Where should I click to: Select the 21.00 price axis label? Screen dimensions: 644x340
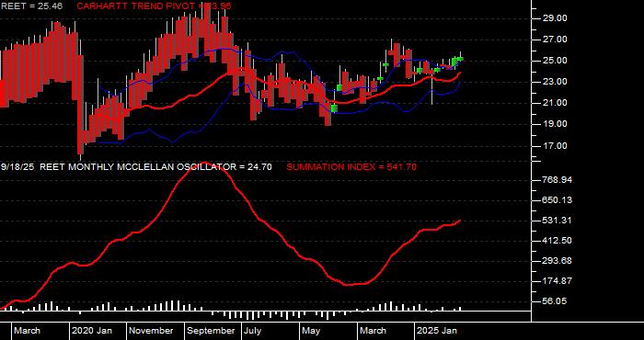coord(555,103)
